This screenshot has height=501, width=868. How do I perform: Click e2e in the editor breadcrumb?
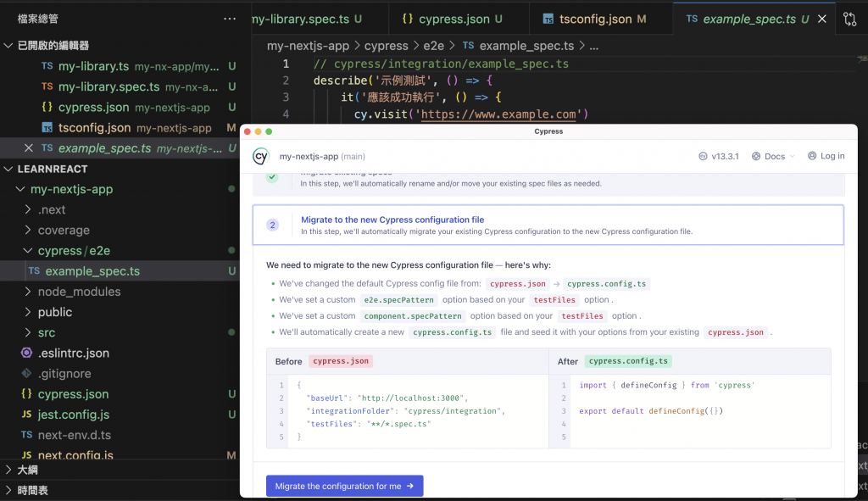click(433, 46)
